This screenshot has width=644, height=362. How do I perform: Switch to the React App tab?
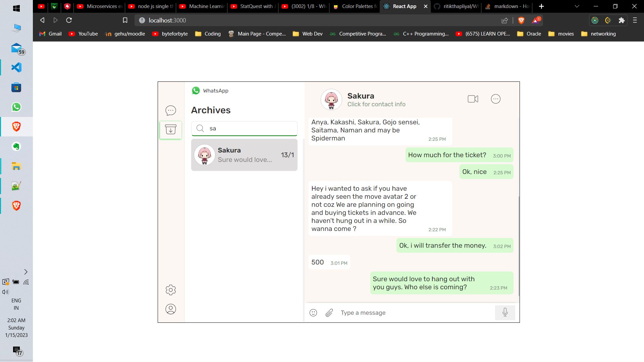click(x=405, y=6)
